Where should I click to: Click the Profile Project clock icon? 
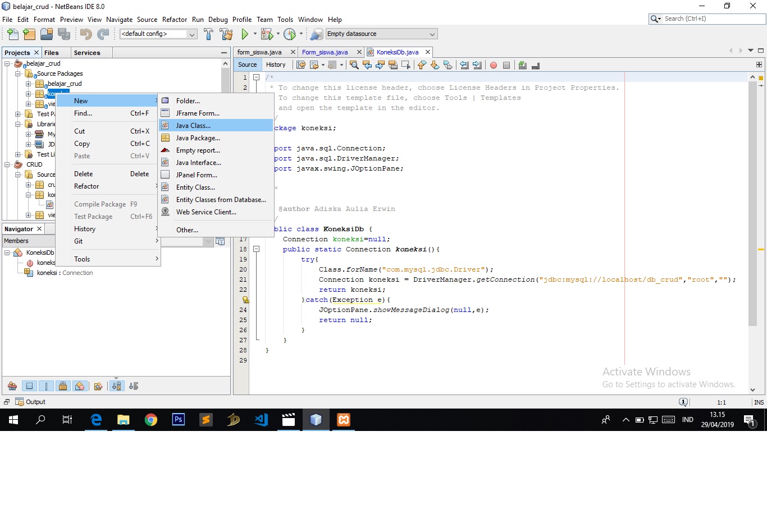pos(289,34)
